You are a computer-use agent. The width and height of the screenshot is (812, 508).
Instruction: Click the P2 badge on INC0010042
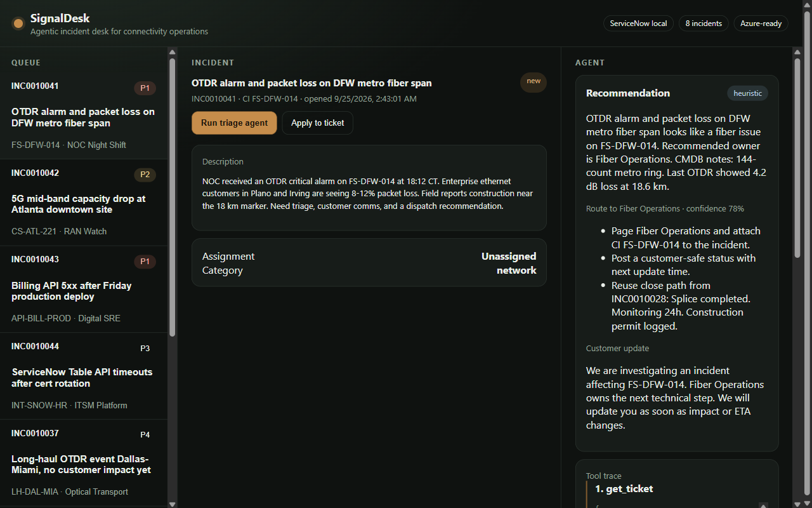point(145,175)
